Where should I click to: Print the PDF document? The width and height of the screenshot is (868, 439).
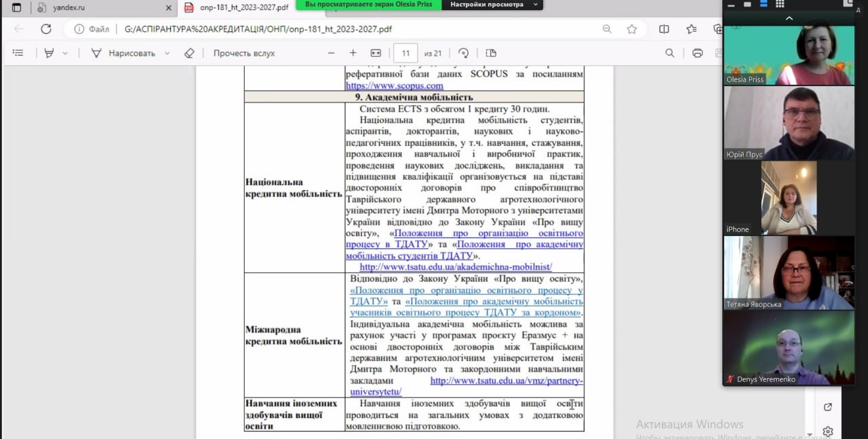click(698, 53)
